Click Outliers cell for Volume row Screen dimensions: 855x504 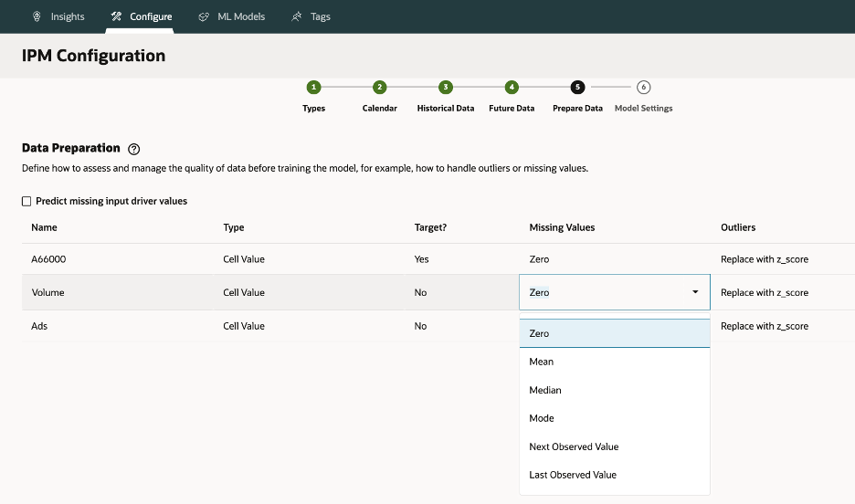(x=765, y=293)
